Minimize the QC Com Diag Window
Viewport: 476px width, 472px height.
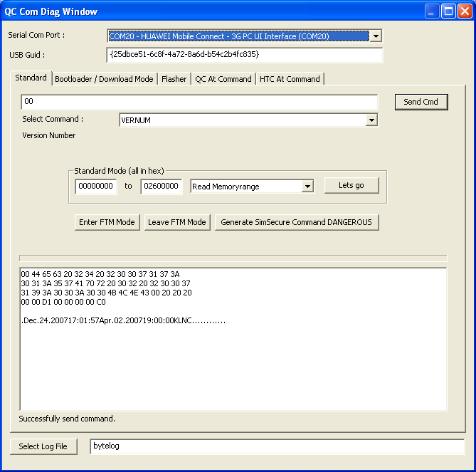pyautogui.click(x=431, y=11)
